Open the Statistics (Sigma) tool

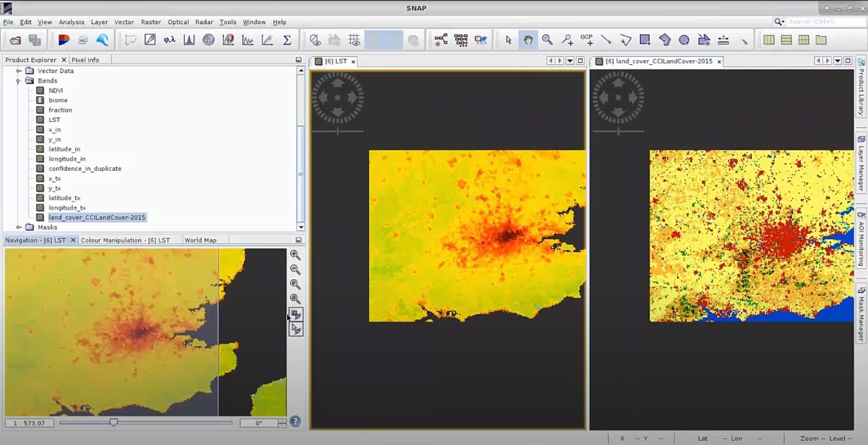click(287, 40)
